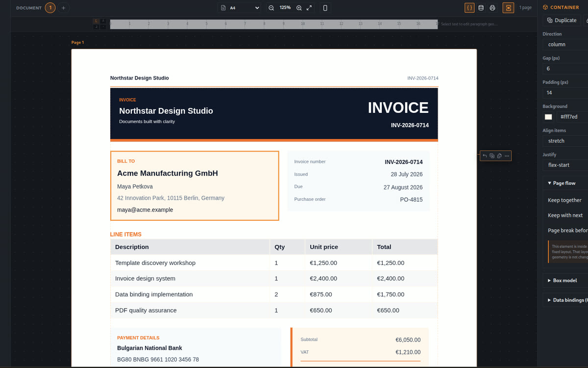Click the Duplicate button in the Container panel
The height and width of the screenshot is (368, 588).
(562, 20)
